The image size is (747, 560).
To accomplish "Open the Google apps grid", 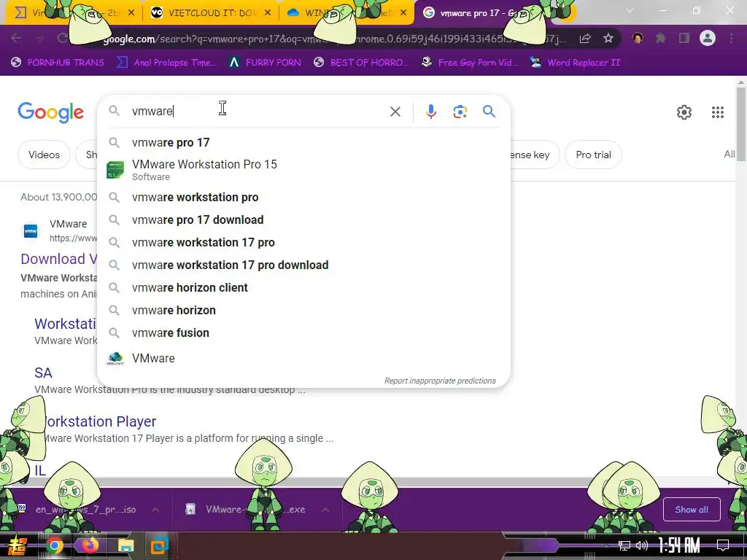I will coord(718,112).
